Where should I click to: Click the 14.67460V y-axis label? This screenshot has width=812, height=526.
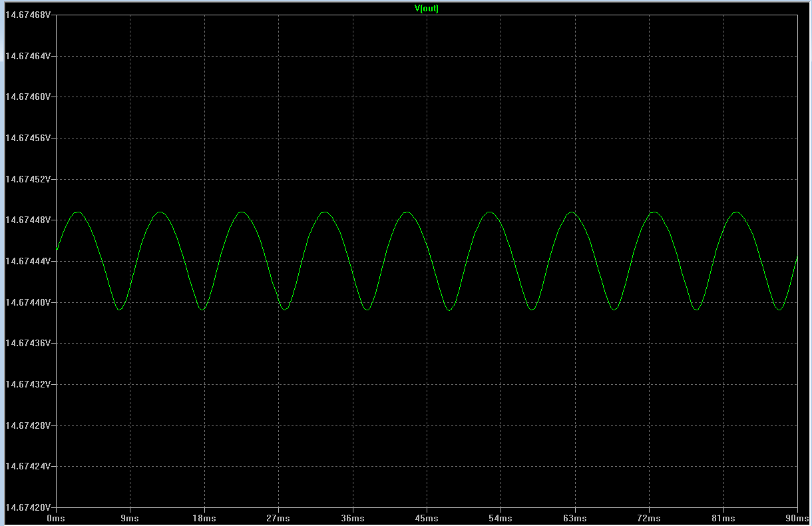[28, 97]
